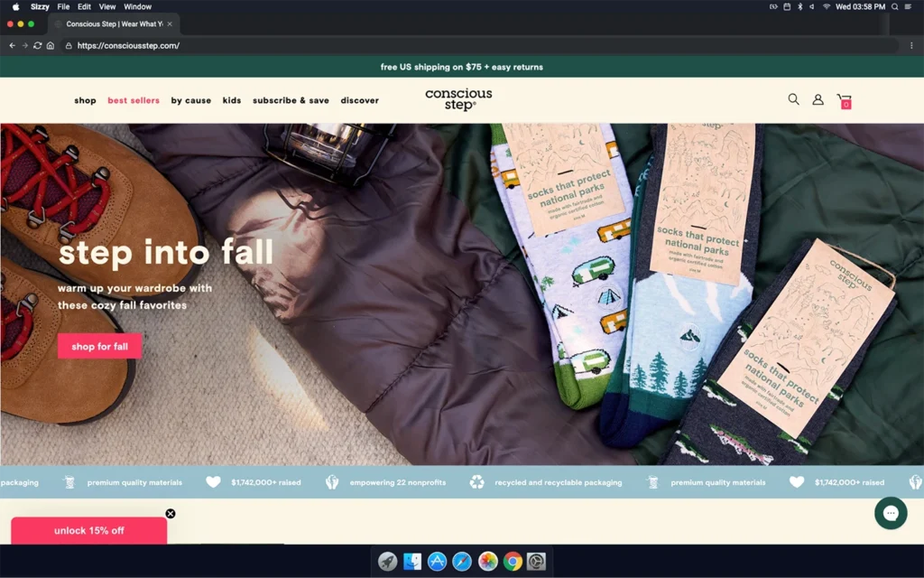Go back using the browser back arrow

(12, 45)
